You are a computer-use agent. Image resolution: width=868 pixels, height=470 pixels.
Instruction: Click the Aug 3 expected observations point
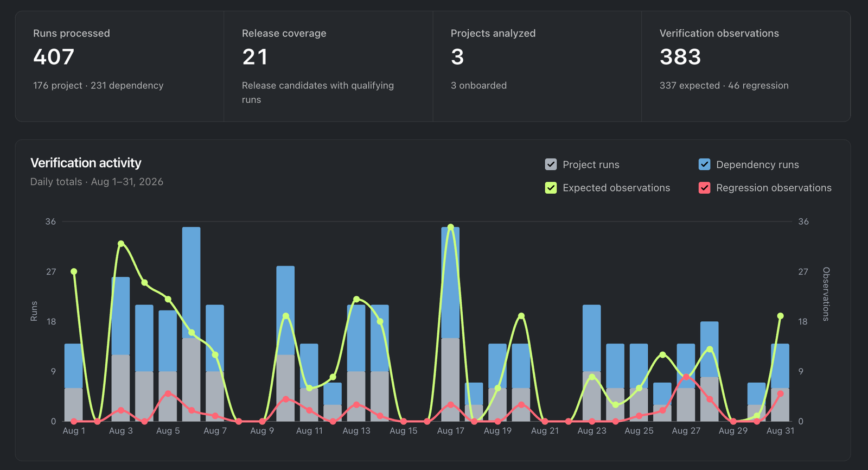121,244
